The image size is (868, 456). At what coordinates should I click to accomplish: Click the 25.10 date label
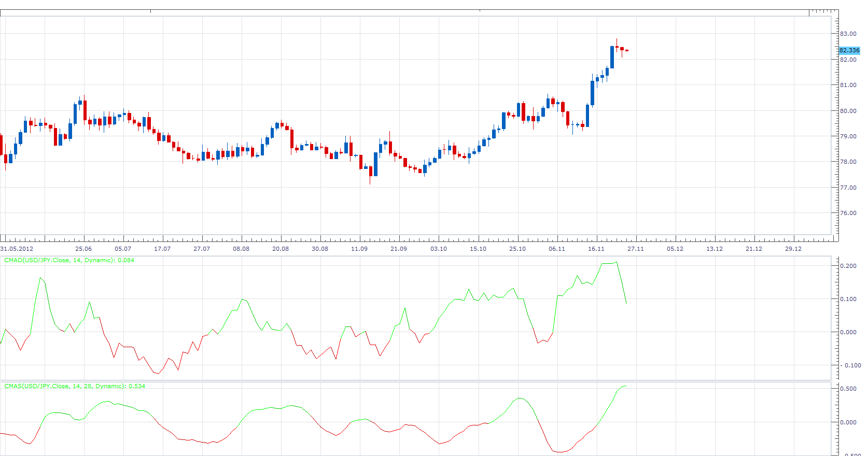517,249
